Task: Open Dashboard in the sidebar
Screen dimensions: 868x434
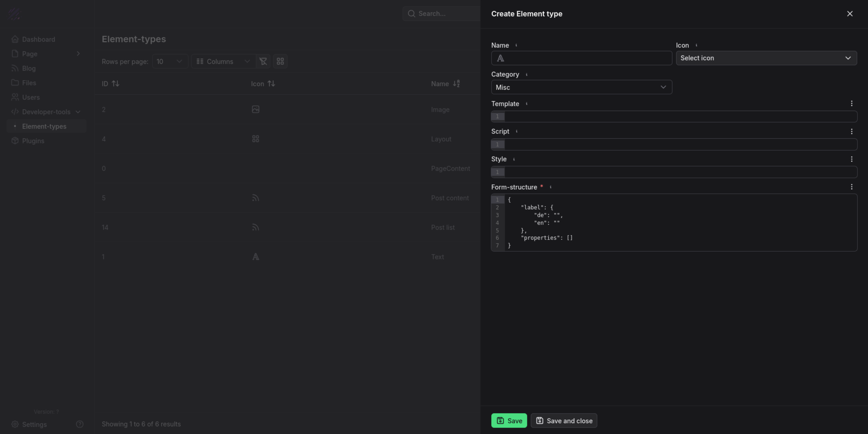Action: coord(39,40)
